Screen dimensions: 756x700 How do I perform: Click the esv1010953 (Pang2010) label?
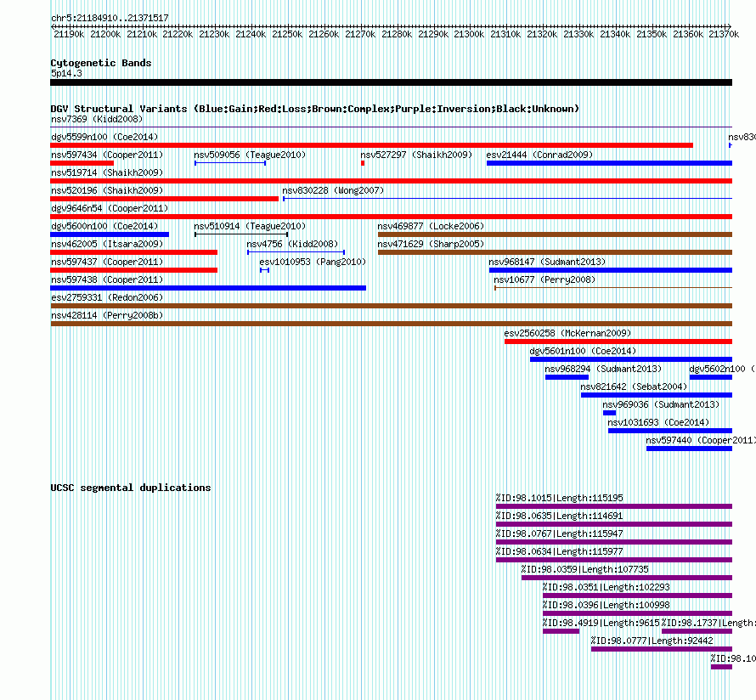coord(313,262)
